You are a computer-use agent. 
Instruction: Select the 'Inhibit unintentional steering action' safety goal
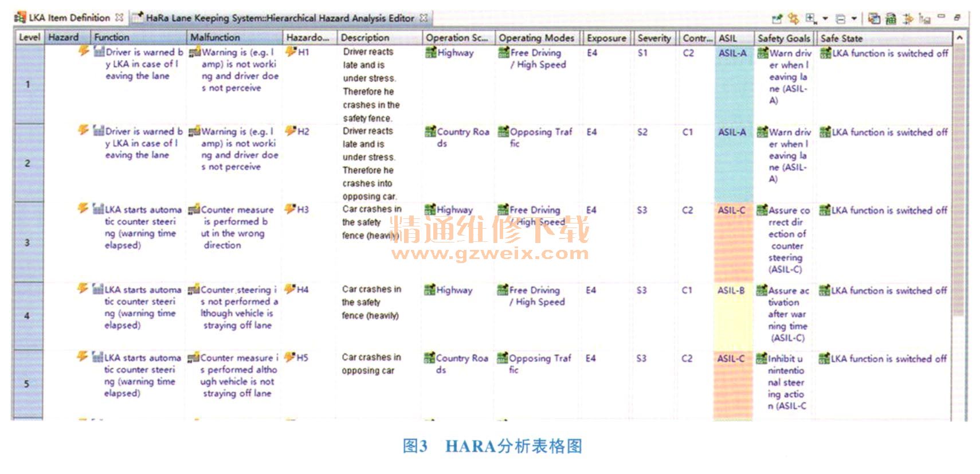[x=787, y=382]
